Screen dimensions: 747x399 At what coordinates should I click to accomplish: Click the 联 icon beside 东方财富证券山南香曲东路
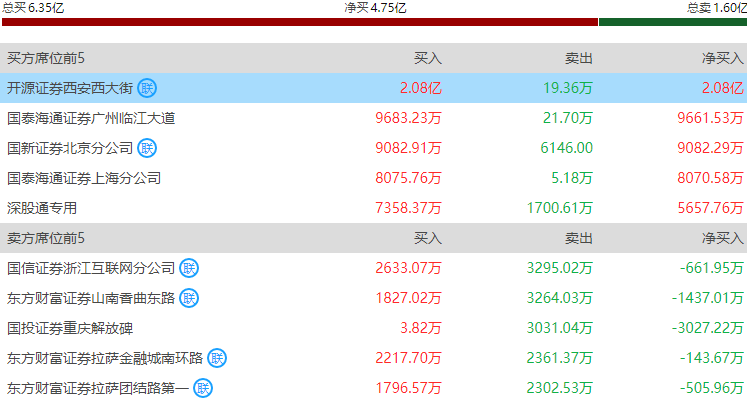pos(189,298)
